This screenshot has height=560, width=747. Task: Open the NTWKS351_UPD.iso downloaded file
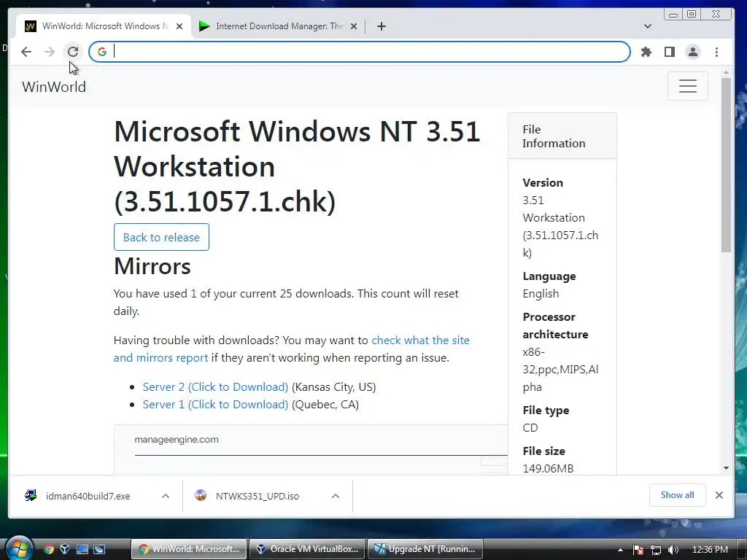pyautogui.click(x=258, y=496)
